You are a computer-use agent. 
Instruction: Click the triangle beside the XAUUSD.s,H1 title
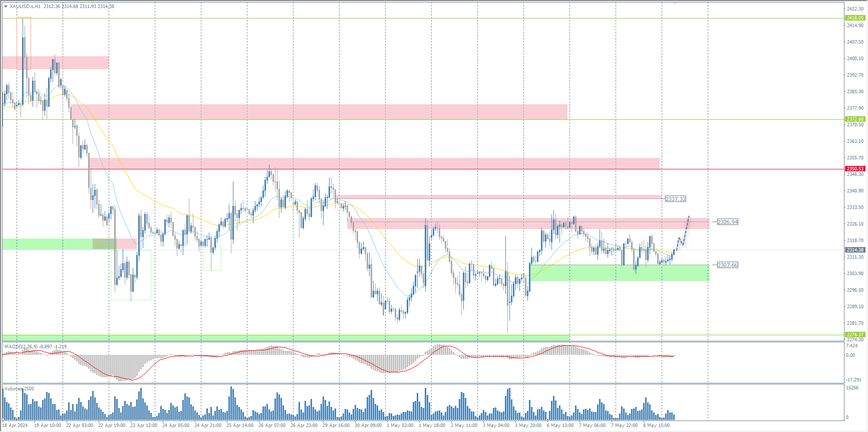pos(6,7)
